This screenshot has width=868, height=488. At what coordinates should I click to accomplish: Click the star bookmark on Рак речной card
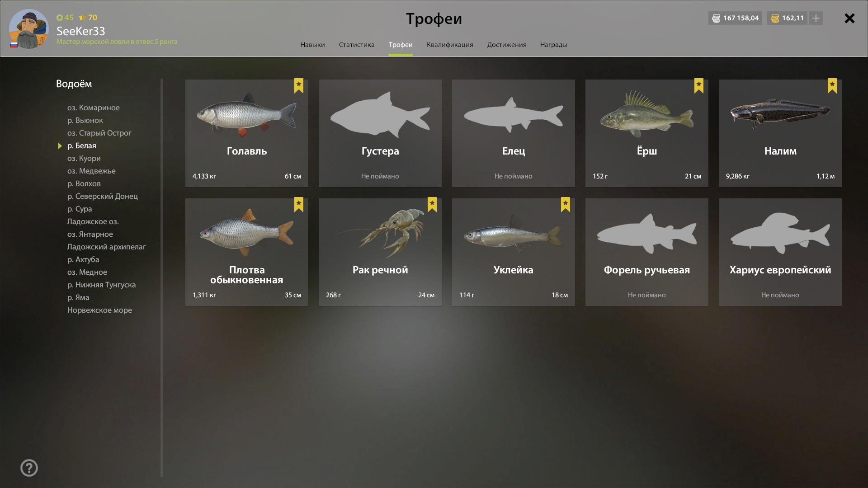pyautogui.click(x=432, y=205)
